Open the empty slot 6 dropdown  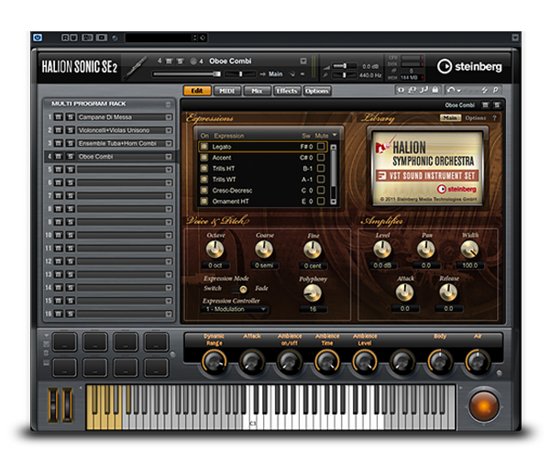tap(169, 183)
